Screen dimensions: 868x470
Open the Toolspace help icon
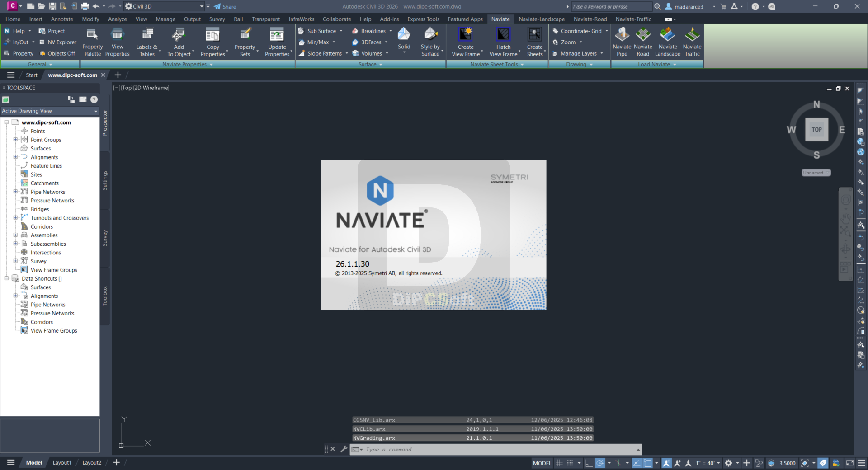[x=94, y=99]
